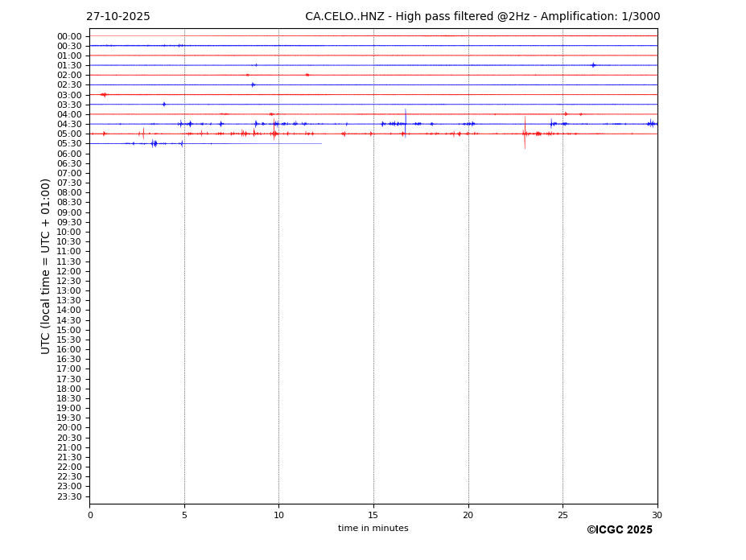
Task: Click the 05:30 time label on y-axis
Action: point(69,144)
